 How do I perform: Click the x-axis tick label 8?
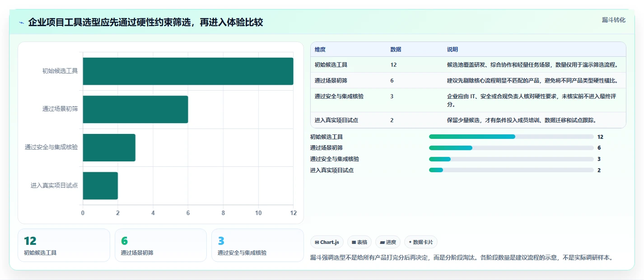click(x=223, y=213)
